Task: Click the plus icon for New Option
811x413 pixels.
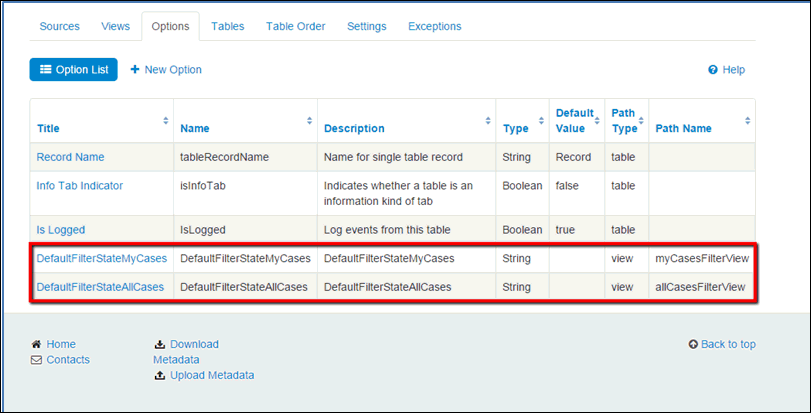Action: (135, 70)
